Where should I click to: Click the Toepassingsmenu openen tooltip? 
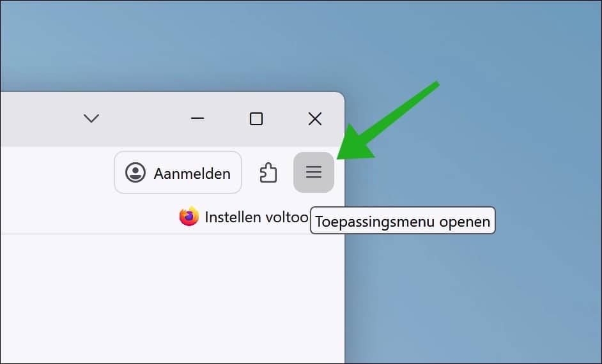click(403, 220)
